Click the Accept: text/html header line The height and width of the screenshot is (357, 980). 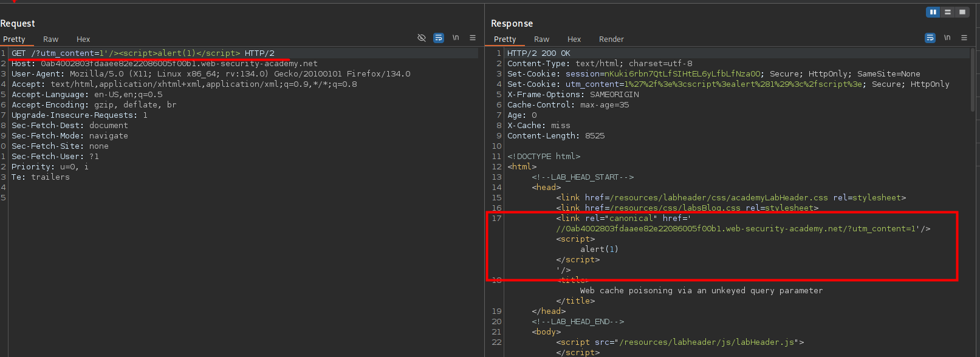[184, 84]
